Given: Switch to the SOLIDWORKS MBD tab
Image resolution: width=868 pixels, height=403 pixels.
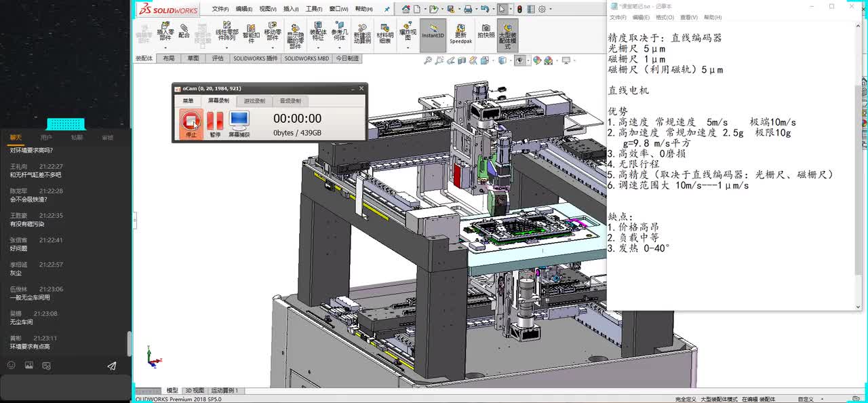Looking at the screenshot, I should coord(307,58).
